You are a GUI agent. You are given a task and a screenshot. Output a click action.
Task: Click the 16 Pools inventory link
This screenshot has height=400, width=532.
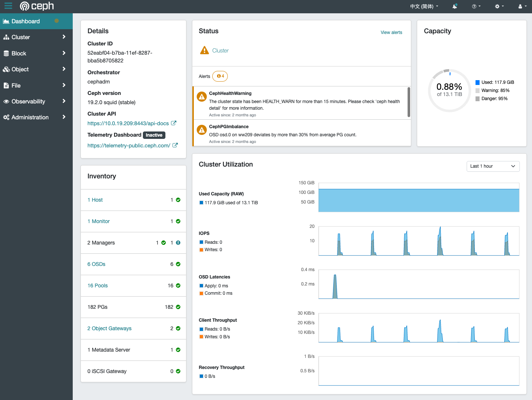(x=97, y=286)
